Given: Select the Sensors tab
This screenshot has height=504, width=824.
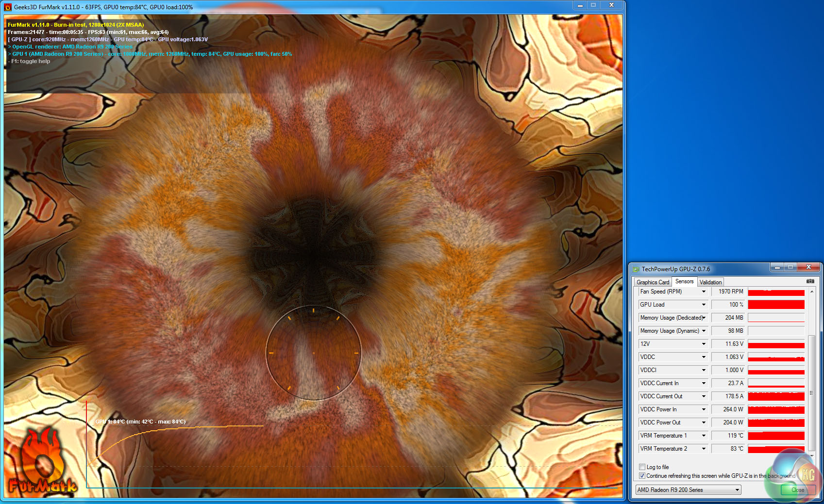Looking at the screenshot, I should pos(684,281).
